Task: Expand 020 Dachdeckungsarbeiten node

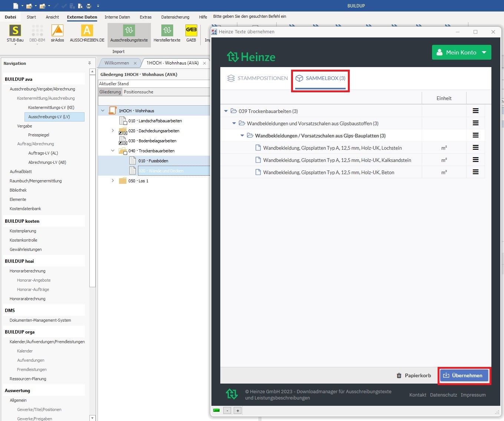Action: click(113, 130)
